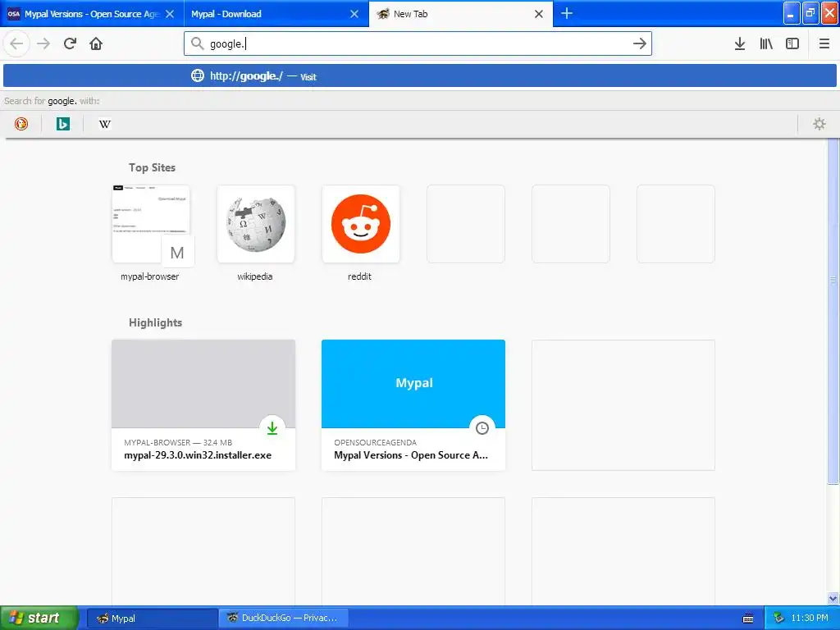Click the raccoon favicon on New Tab
The image size is (840, 630).
[x=382, y=14]
